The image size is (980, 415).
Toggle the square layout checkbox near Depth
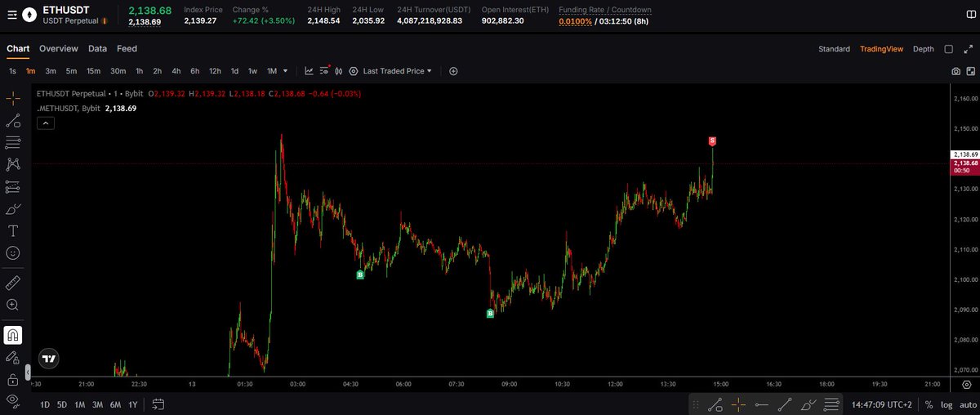point(948,49)
